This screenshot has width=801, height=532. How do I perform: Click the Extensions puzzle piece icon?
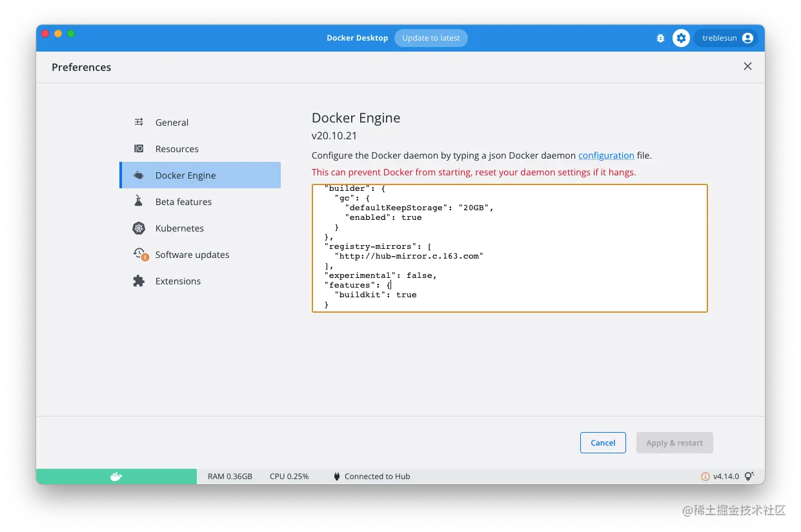pos(139,281)
